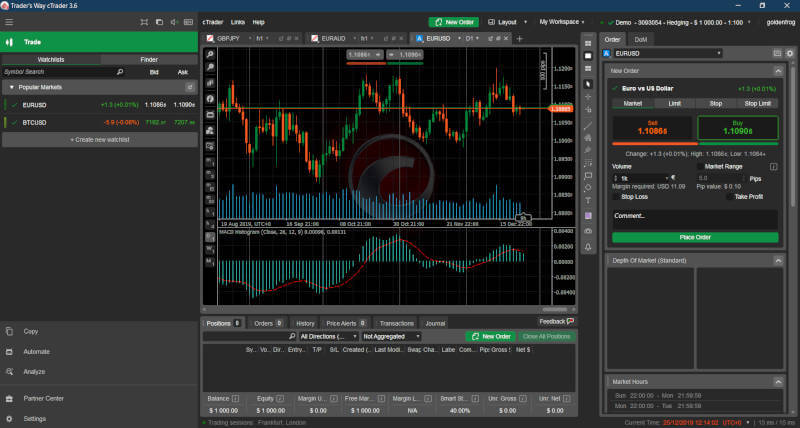800x428 pixels.
Task: Switch to the Finder tab
Action: tap(148, 60)
